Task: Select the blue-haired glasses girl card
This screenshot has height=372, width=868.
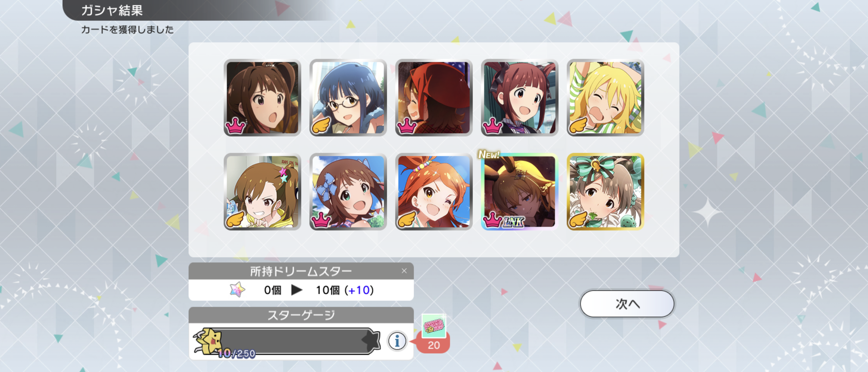Action: 348,97
